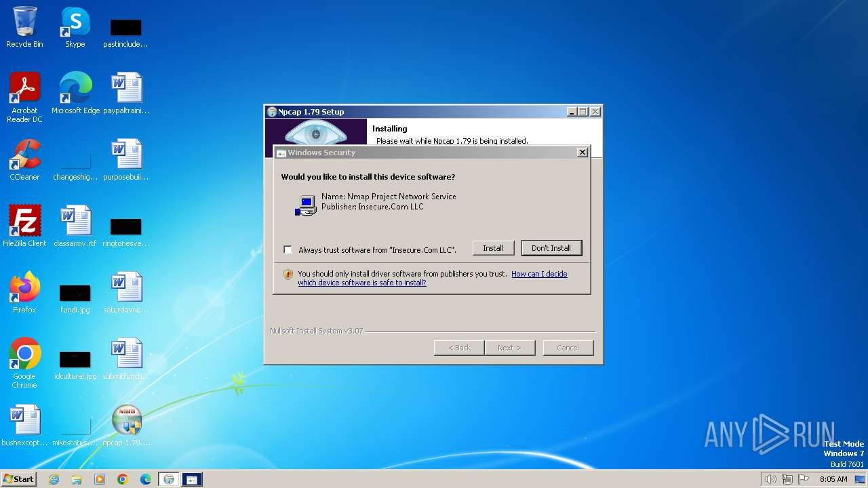Screen dimensions: 868x488
Task: Select purposebuil document icon
Action: (126, 159)
